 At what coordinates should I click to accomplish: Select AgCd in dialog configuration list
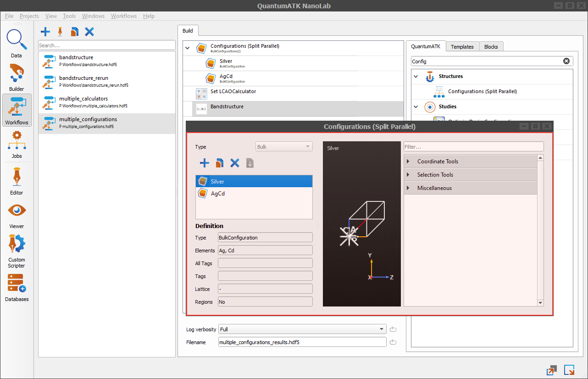tap(254, 194)
